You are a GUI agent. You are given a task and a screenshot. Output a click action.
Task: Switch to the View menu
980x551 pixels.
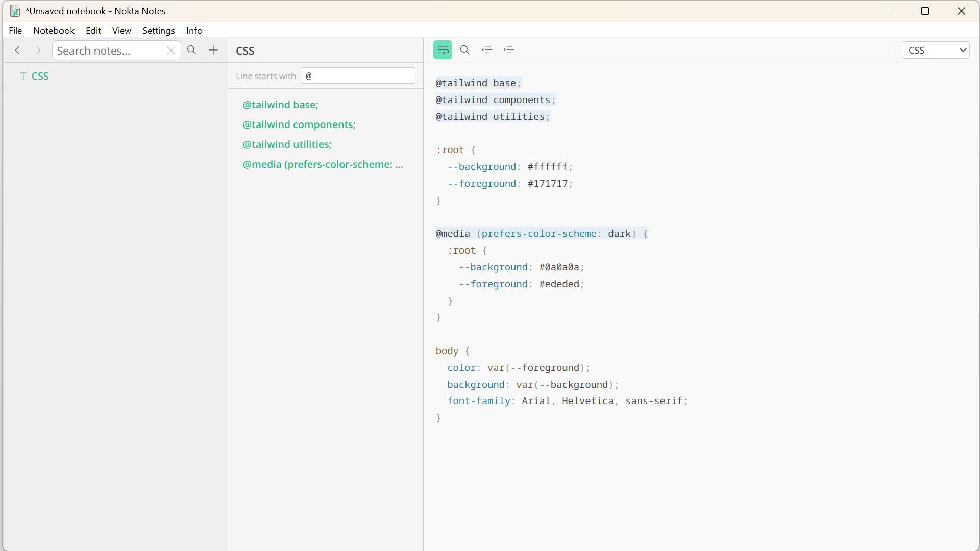[121, 30]
